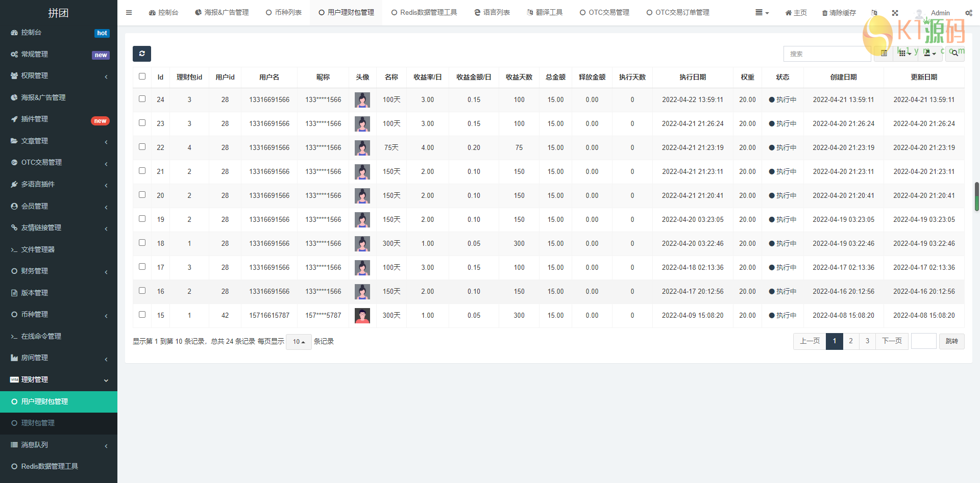
Task: Click the refresh table button
Action: (142, 54)
